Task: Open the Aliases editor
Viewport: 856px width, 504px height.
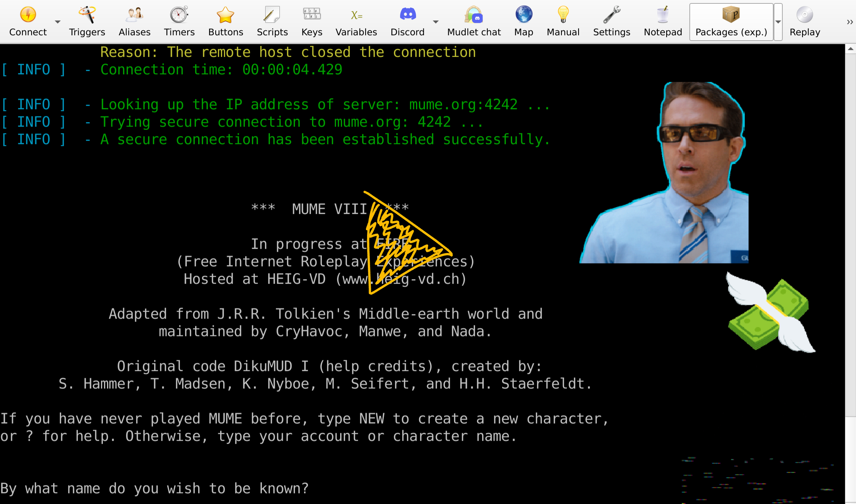Action: point(134,22)
